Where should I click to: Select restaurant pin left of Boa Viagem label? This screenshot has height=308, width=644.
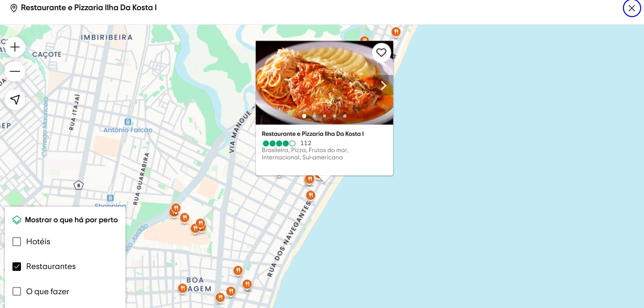pyautogui.click(x=183, y=288)
